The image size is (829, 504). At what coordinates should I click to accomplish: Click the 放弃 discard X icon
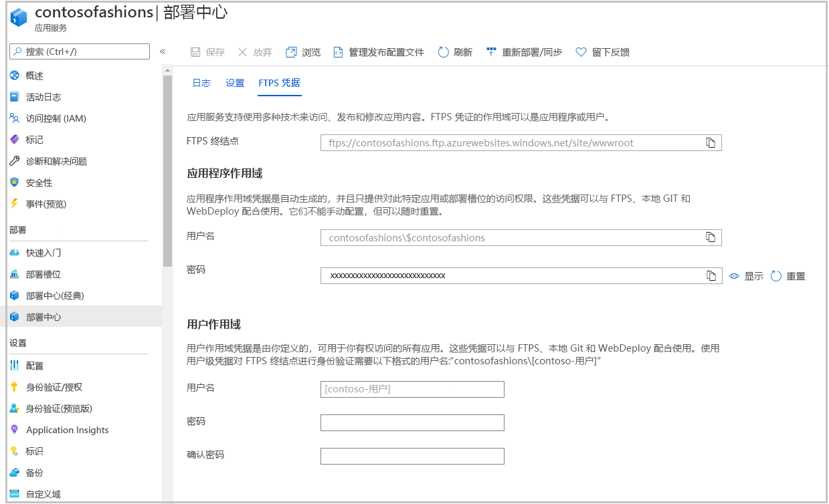pos(243,52)
